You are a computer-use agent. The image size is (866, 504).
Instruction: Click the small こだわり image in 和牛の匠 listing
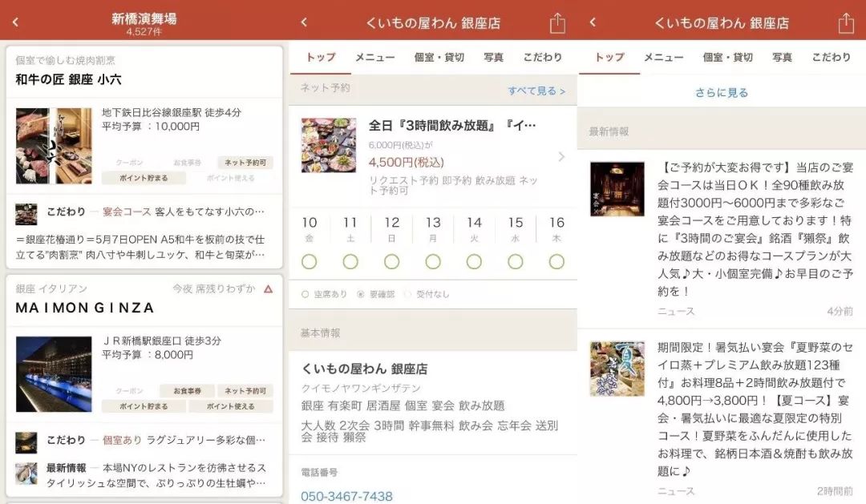pyautogui.click(x=26, y=214)
